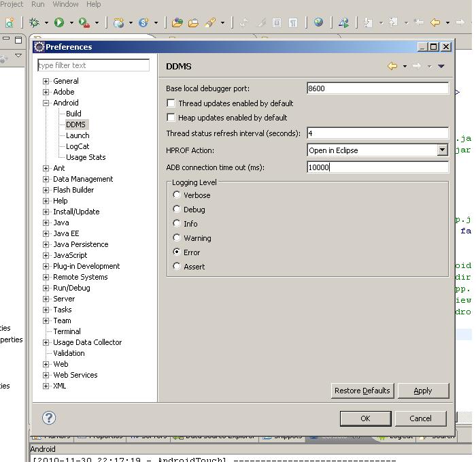Open the Window menu
Viewport: 476px width, 462px height.
tap(65, 4)
